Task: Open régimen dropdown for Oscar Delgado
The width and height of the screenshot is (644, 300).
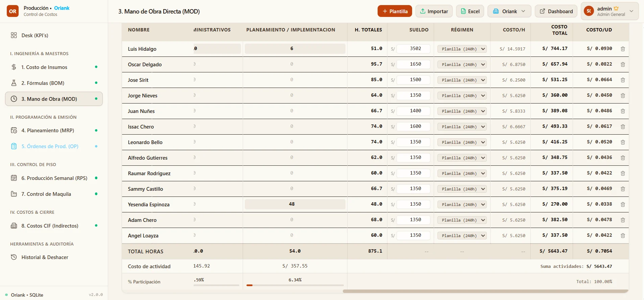Action: 462,64
